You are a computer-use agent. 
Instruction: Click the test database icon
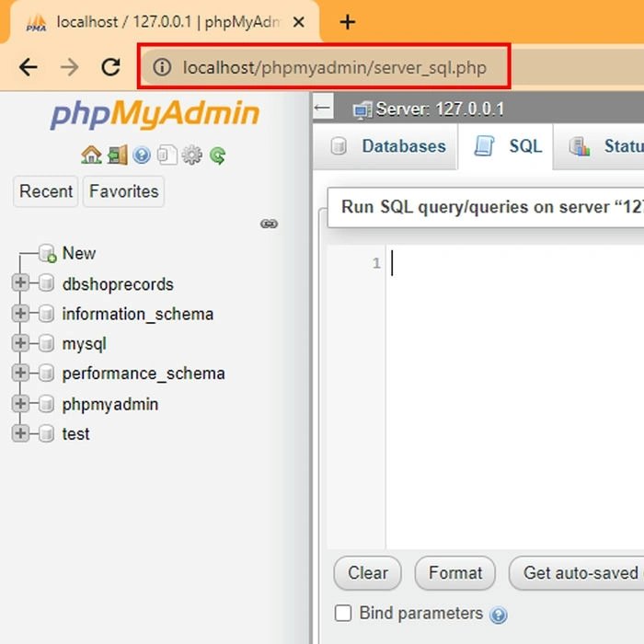46,433
